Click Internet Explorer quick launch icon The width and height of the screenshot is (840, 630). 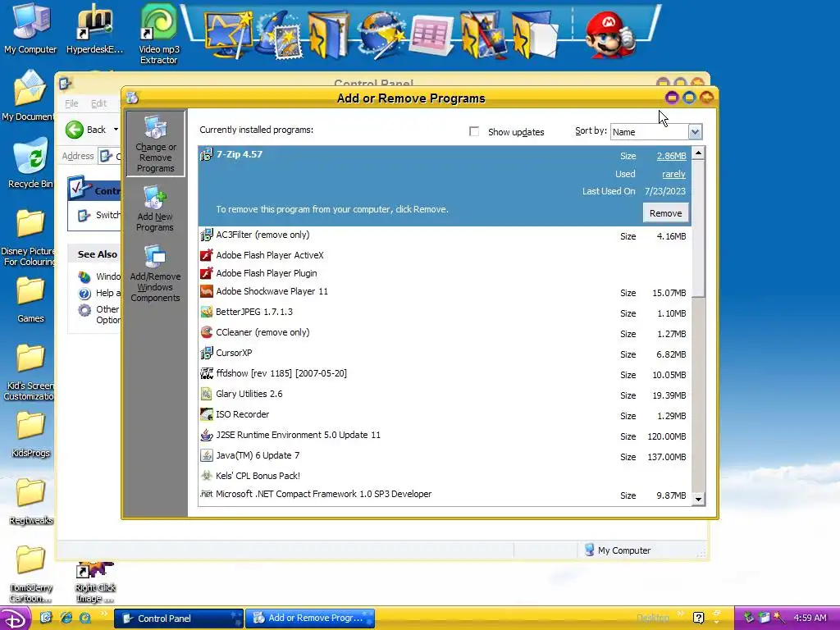coord(66,618)
